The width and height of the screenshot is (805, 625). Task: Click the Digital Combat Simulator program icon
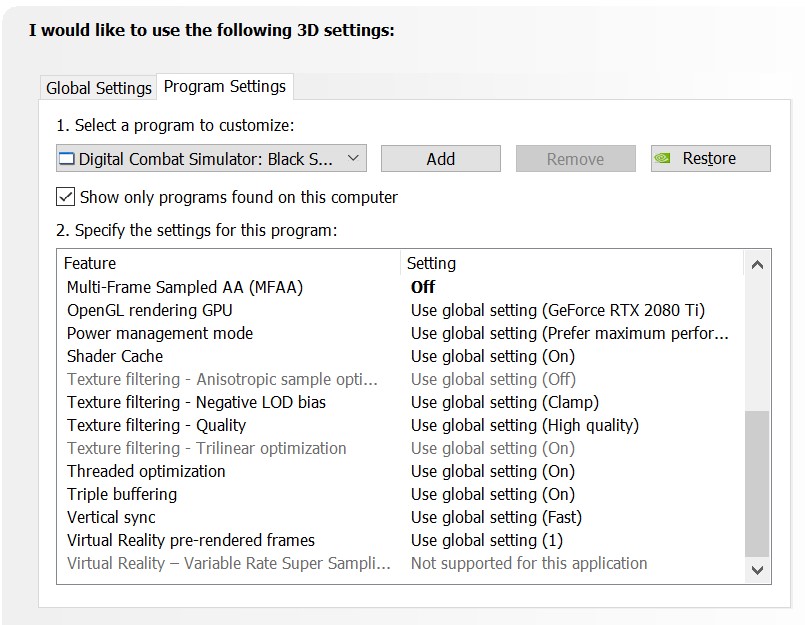tap(67, 159)
